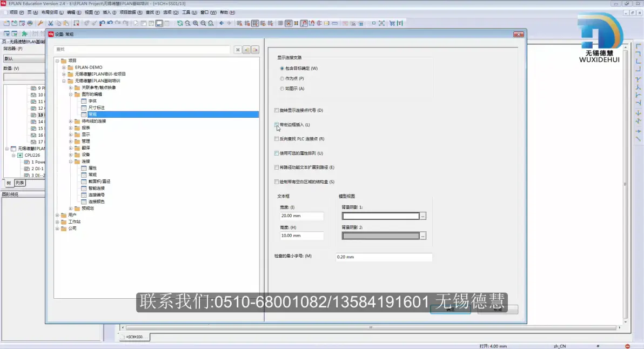
Task: Select the '作为点 (P)' radio button
Action: click(282, 78)
